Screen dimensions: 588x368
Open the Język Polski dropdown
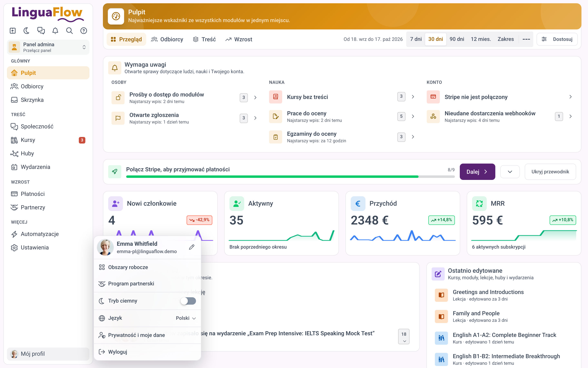click(186, 318)
